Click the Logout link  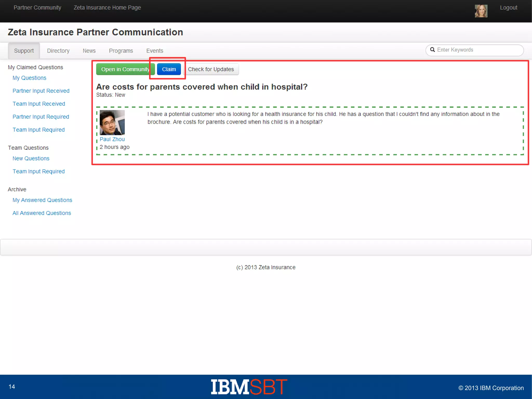click(509, 8)
